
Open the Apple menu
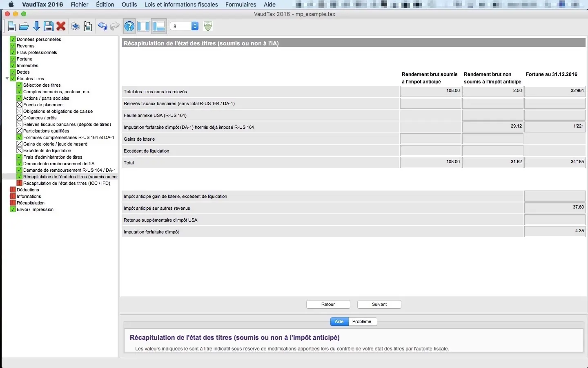(x=11, y=4)
